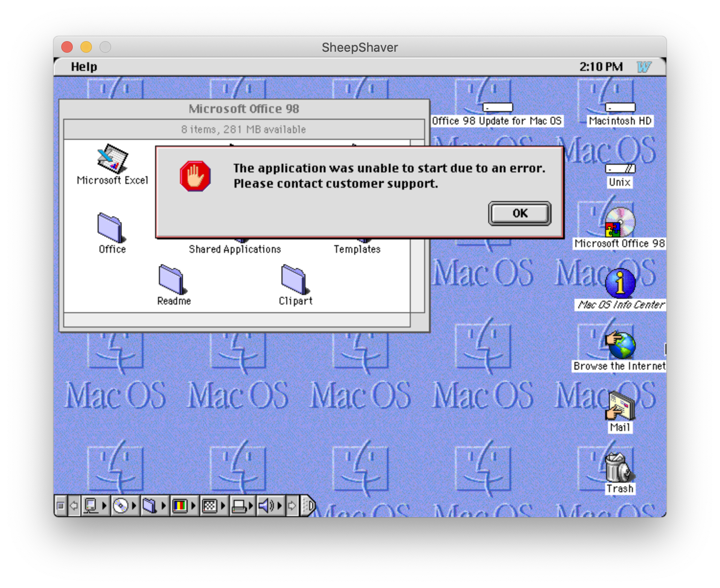This screenshot has height=588, width=720.
Task: Select the Trash icon
Action: click(619, 467)
